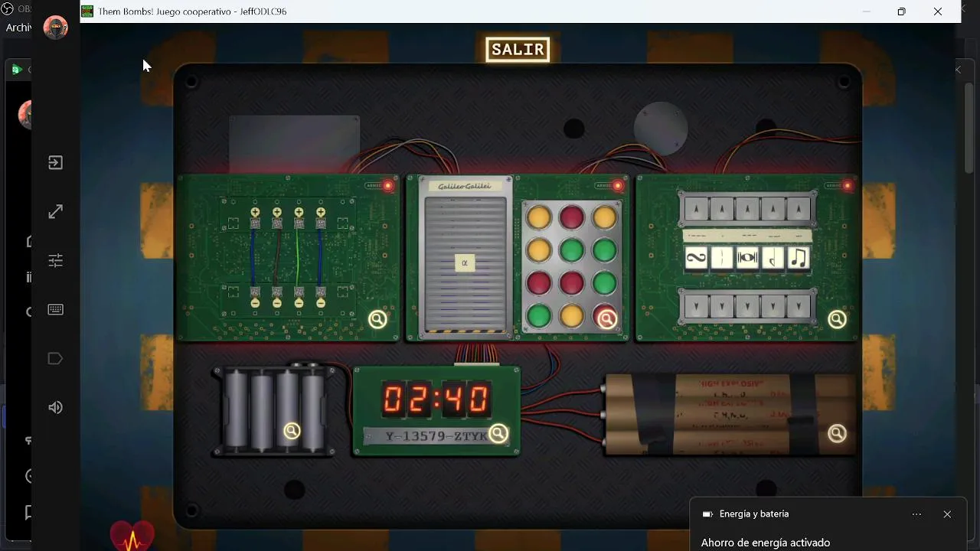Screen dimensions: 980x551
Task: Click up arrow above the half note symbol
Action: 773,209
